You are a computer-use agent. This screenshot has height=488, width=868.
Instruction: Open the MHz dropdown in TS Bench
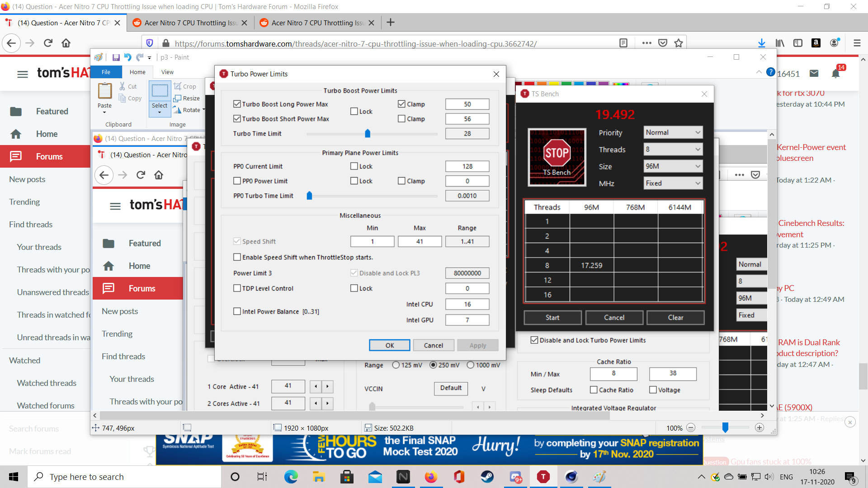point(673,183)
